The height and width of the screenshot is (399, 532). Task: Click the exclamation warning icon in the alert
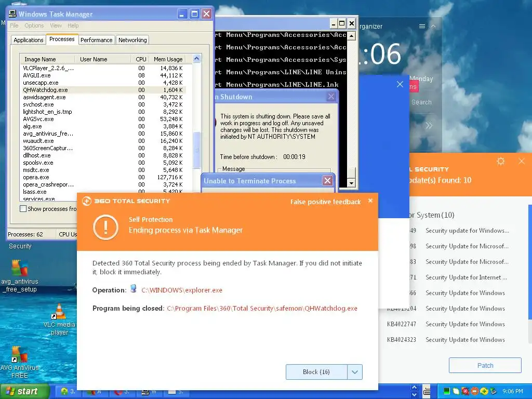coord(105,228)
